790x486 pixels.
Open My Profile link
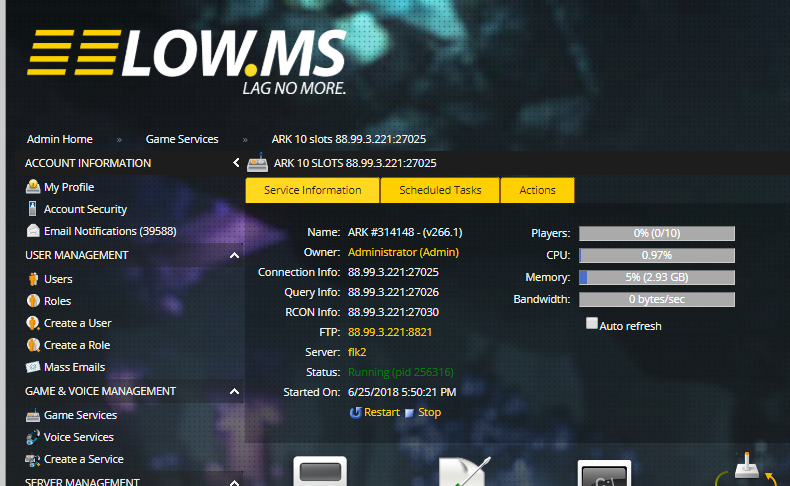[x=69, y=187]
